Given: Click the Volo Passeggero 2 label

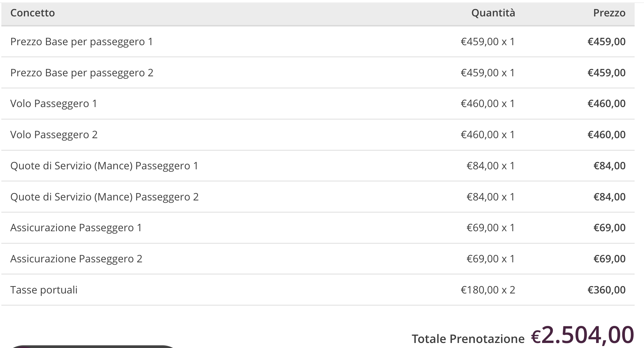Looking at the screenshot, I should click(54, 135).
